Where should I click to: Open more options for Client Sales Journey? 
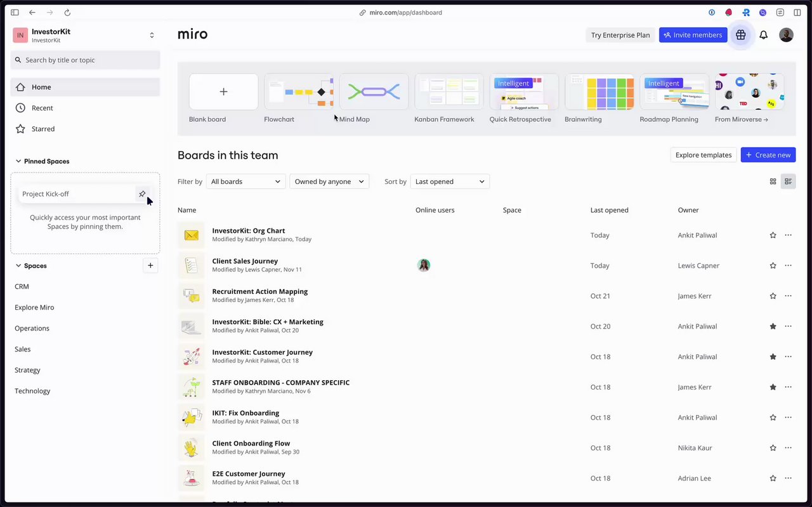click(x=788, y=265)
